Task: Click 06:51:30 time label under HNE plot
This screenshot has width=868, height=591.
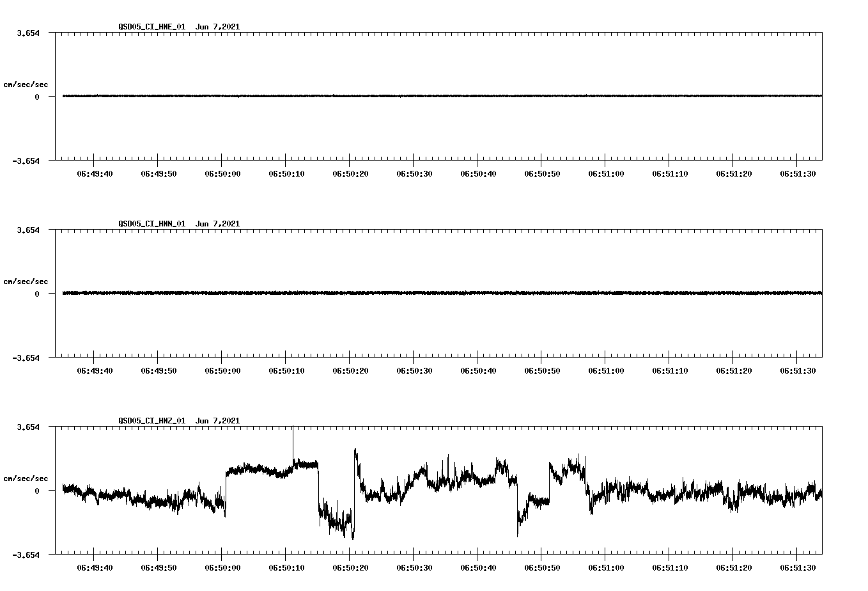Action: [x=798, y=174]
